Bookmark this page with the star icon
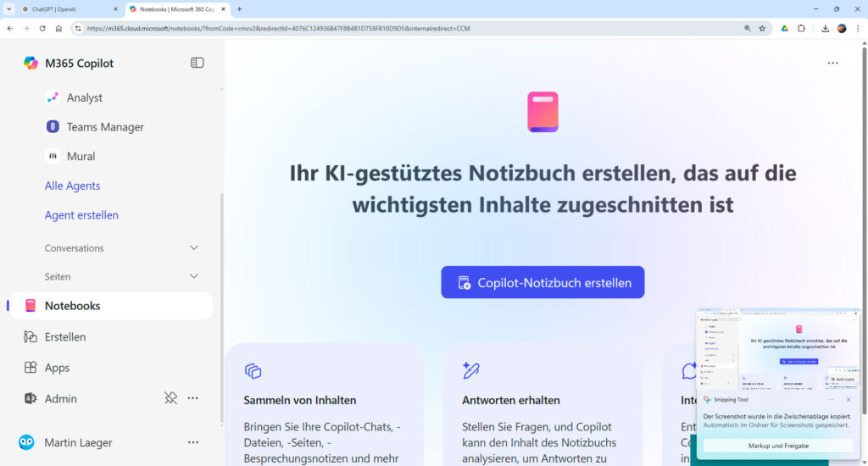 (x=762, y=28)
